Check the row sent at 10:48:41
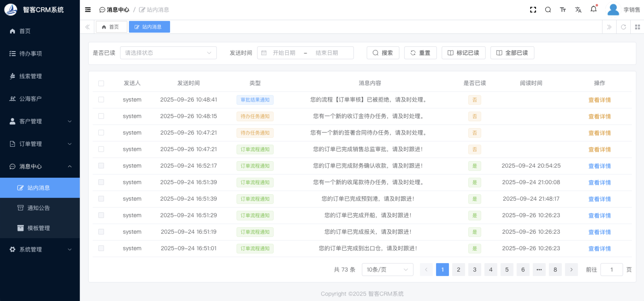 (x=101, y=100)
